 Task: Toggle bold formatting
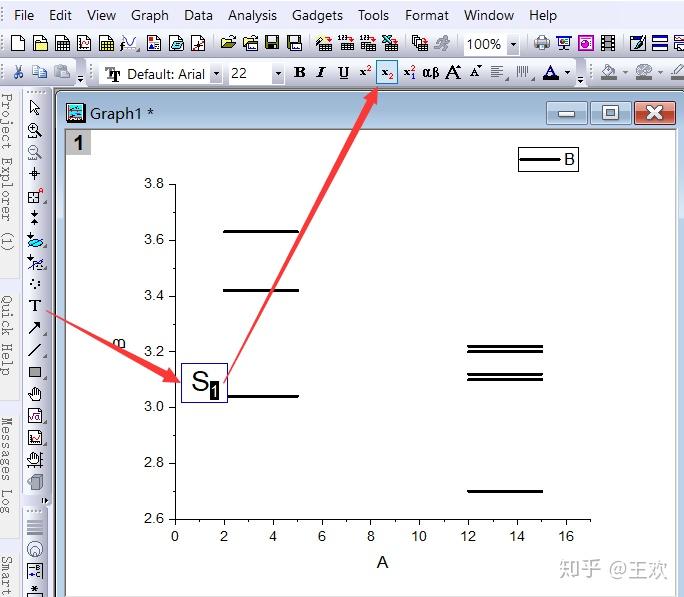click(x=300, y=72)
